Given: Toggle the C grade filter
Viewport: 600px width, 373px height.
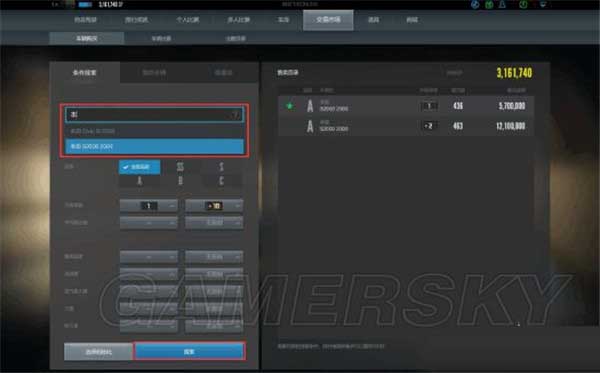Looking at the screenshot, I should tap(221, 181).
